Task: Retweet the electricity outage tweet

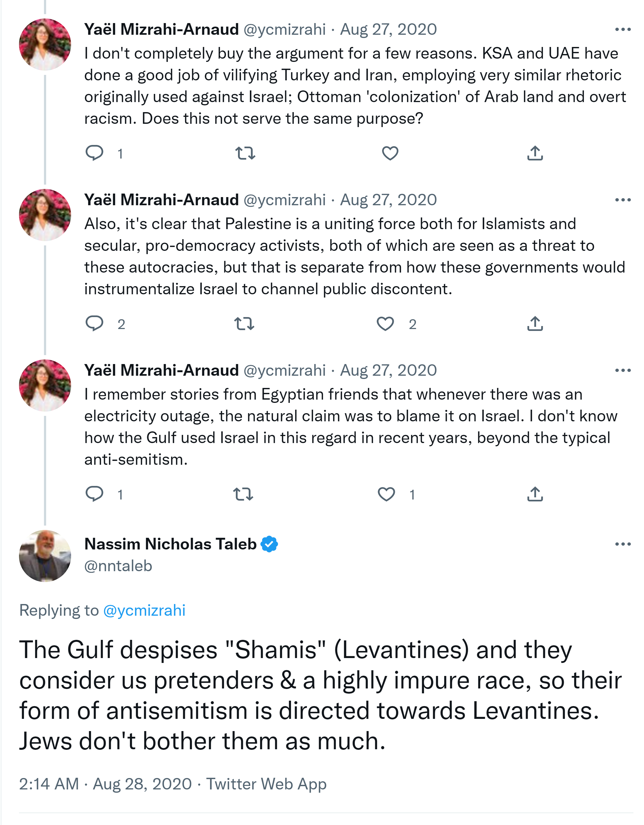Action: [243, 494]
